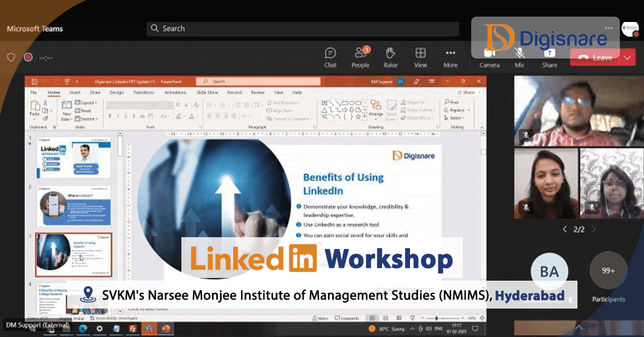Switch to the Insert ribbon tab

click(x=75, y=92)
